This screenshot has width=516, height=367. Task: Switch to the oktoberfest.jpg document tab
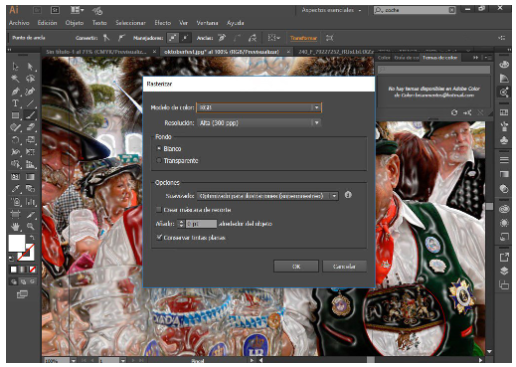click(221, 52)
